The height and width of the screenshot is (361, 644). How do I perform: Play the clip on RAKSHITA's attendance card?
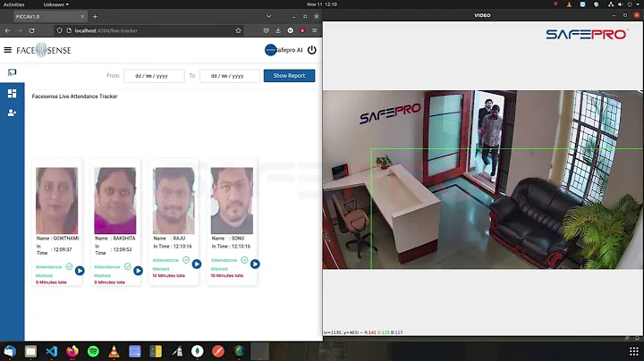138,271
